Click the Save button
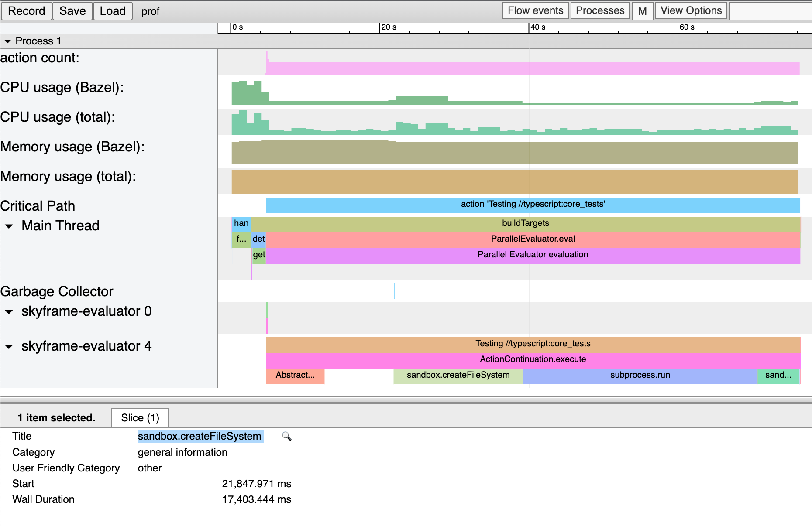Screen dimensions: 812x526 pyautogui.click(x=72, y=10)
